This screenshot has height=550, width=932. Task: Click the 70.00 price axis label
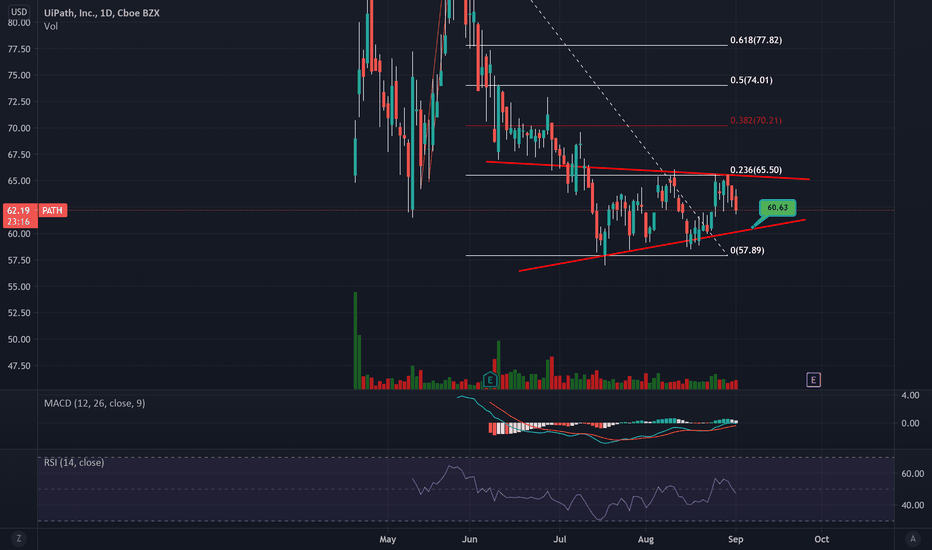click(x=19, y=128)
